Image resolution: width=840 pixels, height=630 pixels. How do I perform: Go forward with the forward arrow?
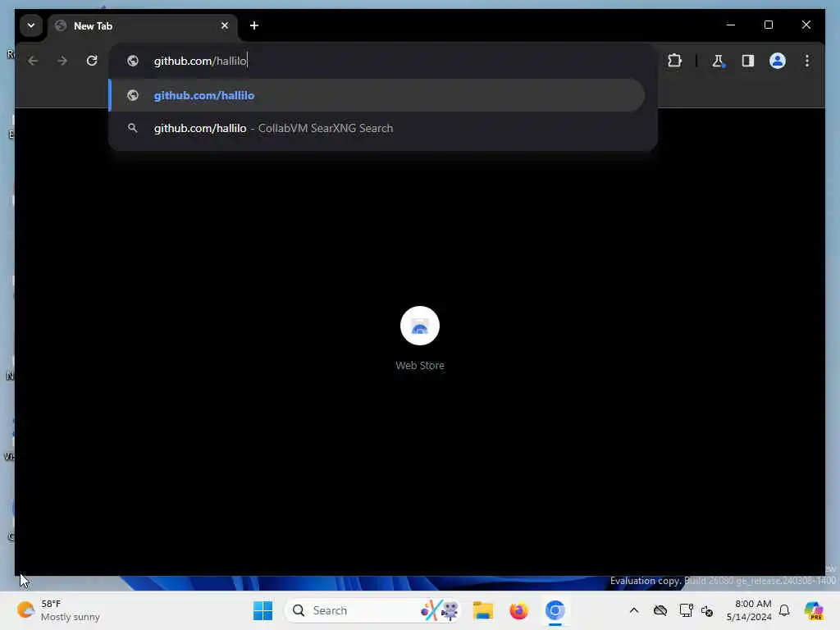click(x=62, y=61)
